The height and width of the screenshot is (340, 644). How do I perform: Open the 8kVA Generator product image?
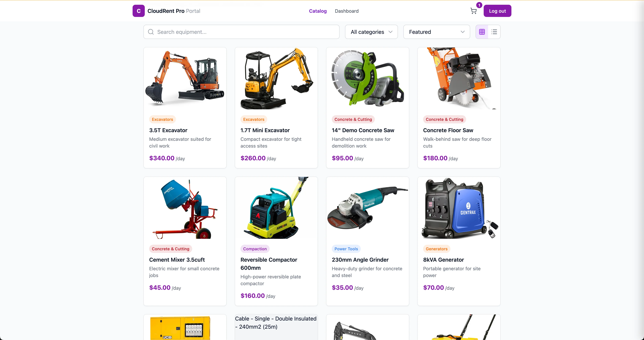(x=459, y=208)
